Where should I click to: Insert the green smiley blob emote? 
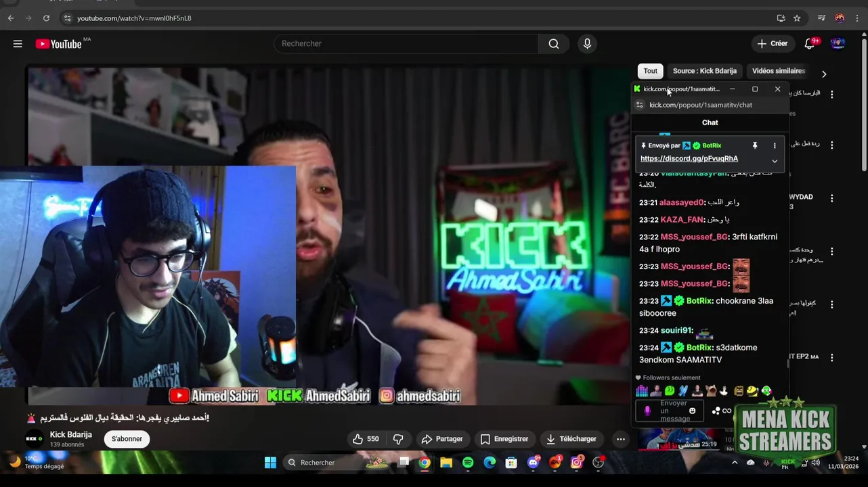(x=670, y=391)
